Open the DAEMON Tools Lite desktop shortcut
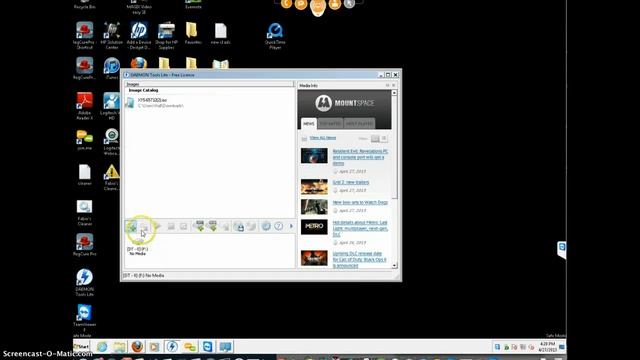 pos(84,282)
